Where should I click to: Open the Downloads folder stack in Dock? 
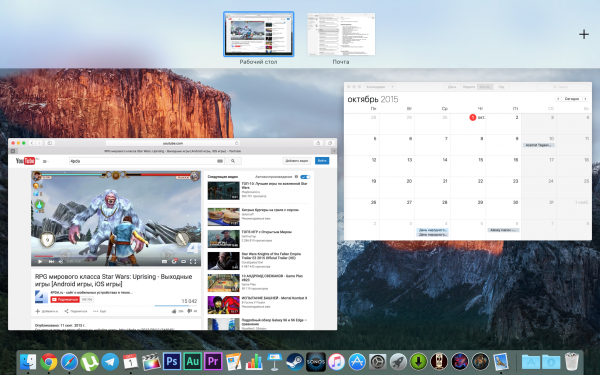[551, 362]
